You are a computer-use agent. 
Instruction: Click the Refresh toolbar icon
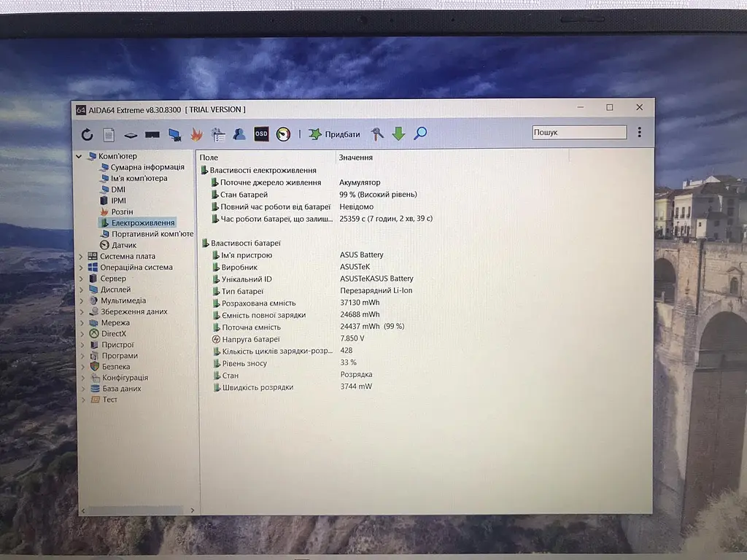click(x=88, y=135)
